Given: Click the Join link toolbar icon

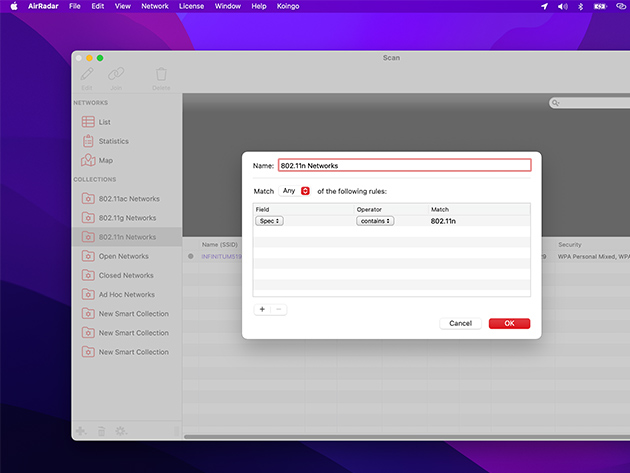Looking at the screenshot, I should (x=116, y=75).
